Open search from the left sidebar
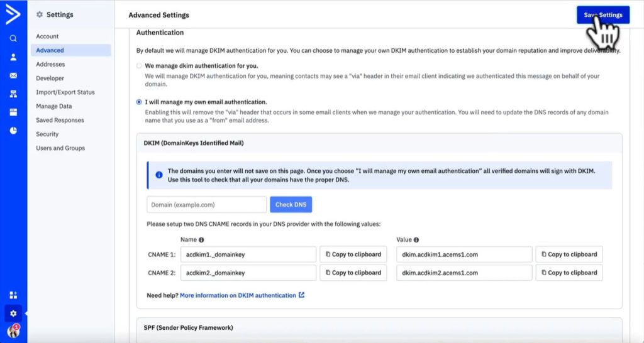 click(13, 38)
